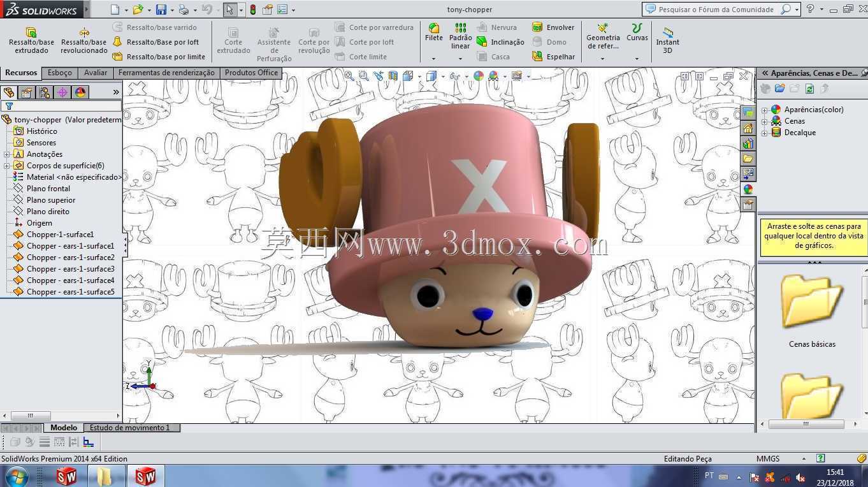Click Zoom to area icon in viewport
Image resolution: width=868 pixels, height=487 pixels.
[x=364, y=76]
